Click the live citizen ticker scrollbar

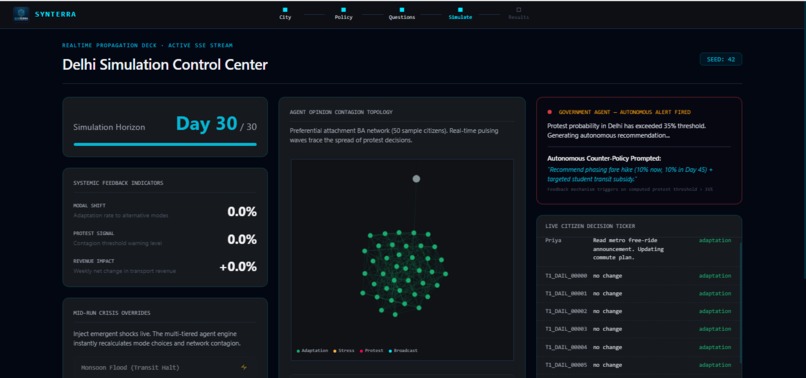pyautogui.click(x=741, y=302)
